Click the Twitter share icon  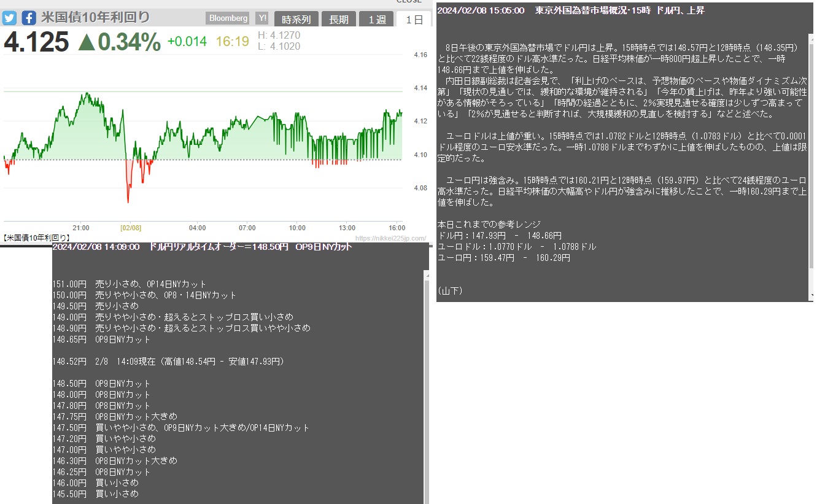point(9,18)
